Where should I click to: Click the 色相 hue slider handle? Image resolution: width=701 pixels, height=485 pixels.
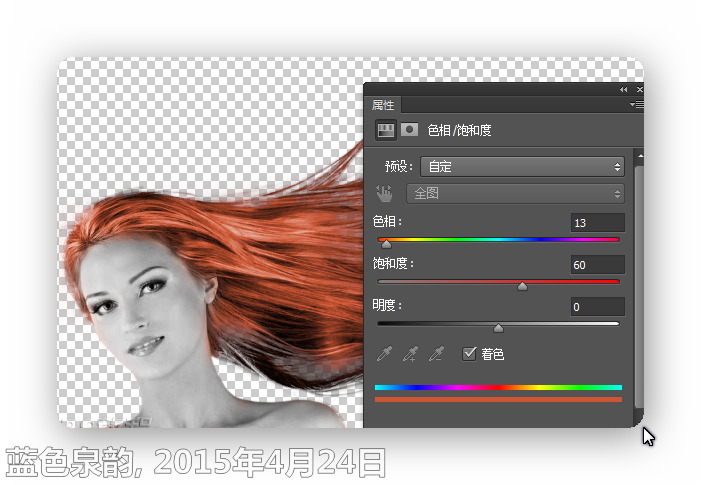[387, 244]
